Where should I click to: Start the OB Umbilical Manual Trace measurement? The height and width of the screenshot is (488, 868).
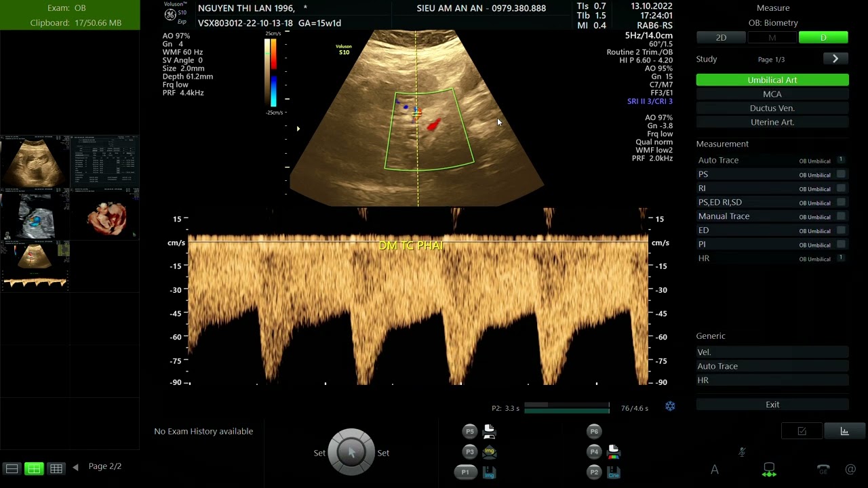[x=772, y=216]
